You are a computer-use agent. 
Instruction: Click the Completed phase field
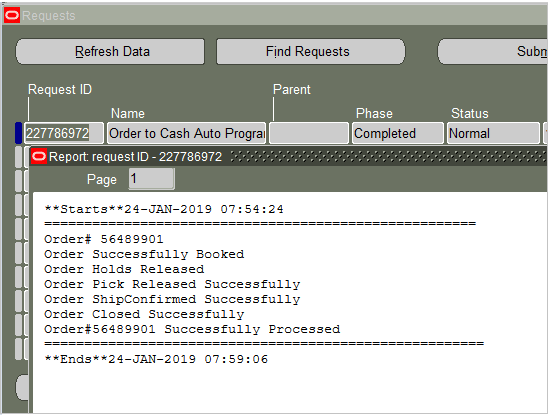point(398,133)
